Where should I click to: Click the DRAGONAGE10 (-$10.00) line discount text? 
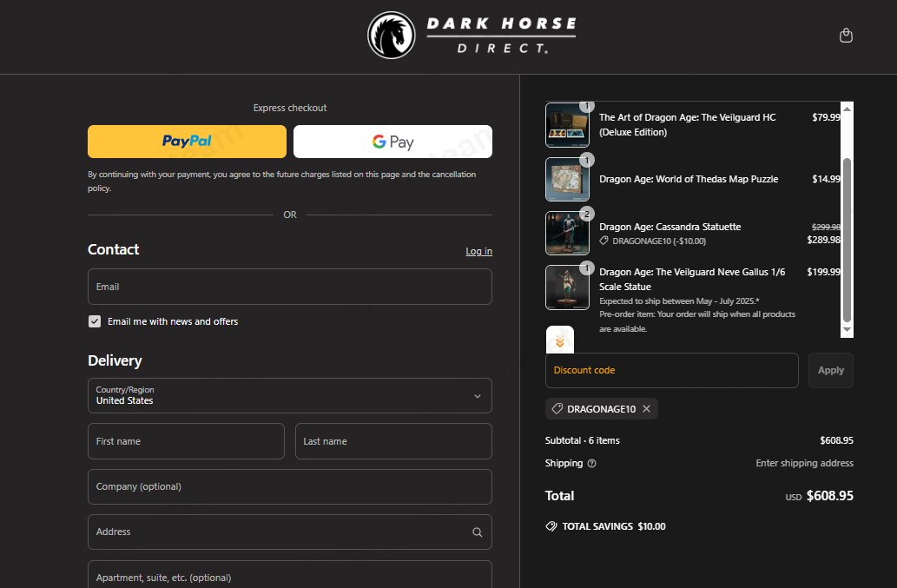pos(659,241)
